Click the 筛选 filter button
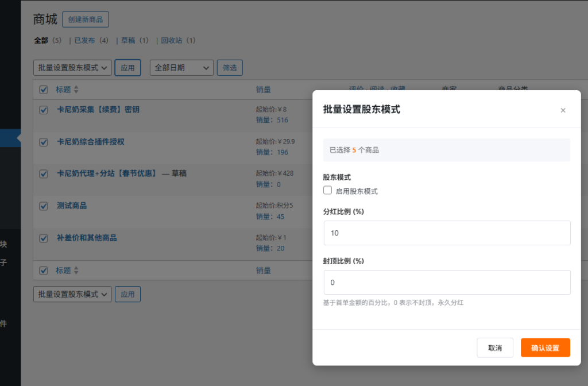 point(230,68)
